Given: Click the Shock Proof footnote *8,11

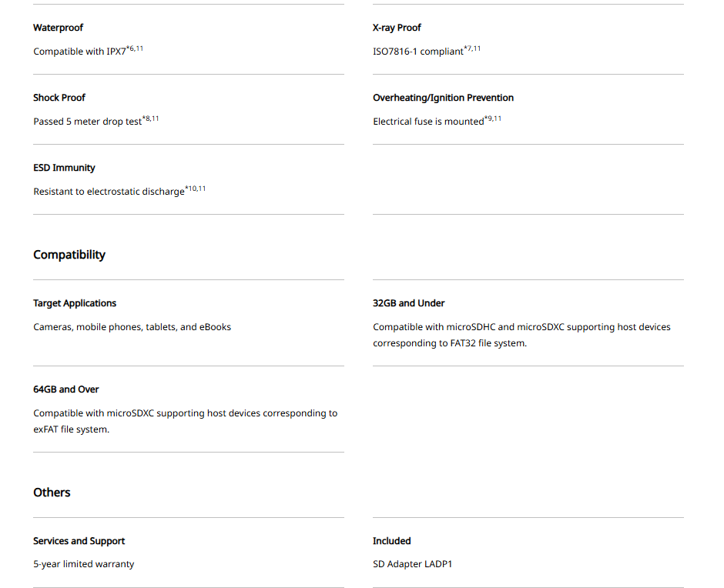Looking at the screenshot, I should coord(150,119).
